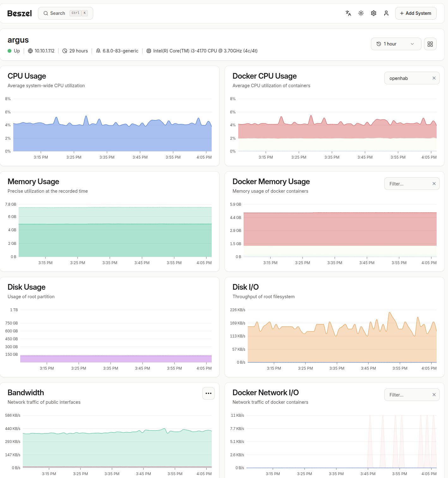Open the search box
The height and width of the screenshot is (478, 448).
(x=65, y=13)
